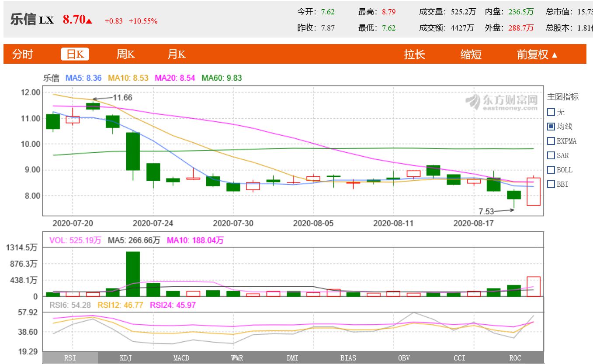Switch to the OBV indicator tab
This screenshot has width=593, height=364.
tap(404, 358)
